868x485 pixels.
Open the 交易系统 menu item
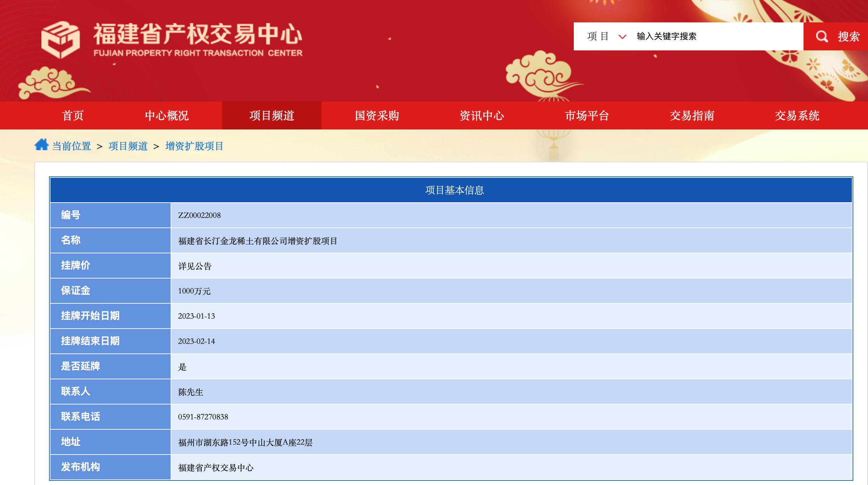point(797,115)
